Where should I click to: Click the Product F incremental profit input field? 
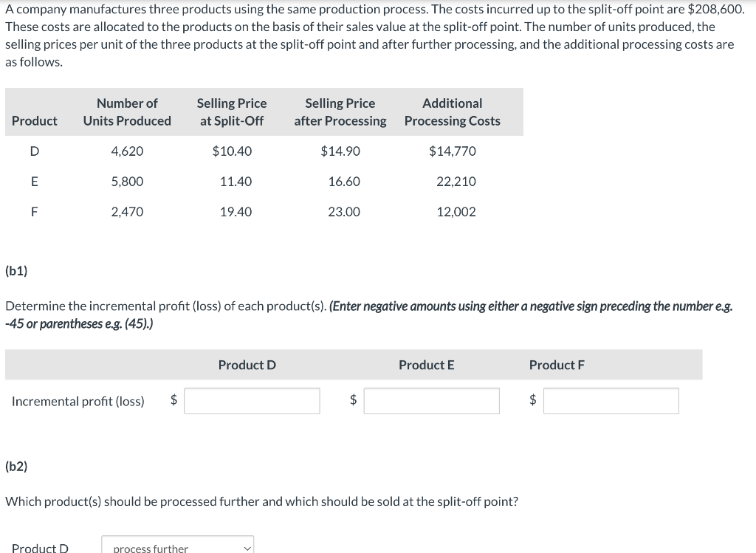(611, 401)
